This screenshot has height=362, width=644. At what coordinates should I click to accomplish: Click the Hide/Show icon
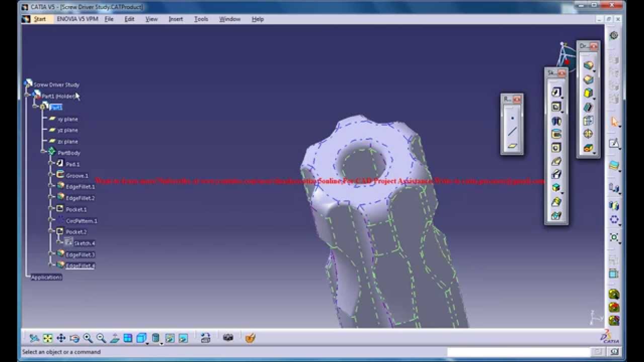(x=170, y=338)
